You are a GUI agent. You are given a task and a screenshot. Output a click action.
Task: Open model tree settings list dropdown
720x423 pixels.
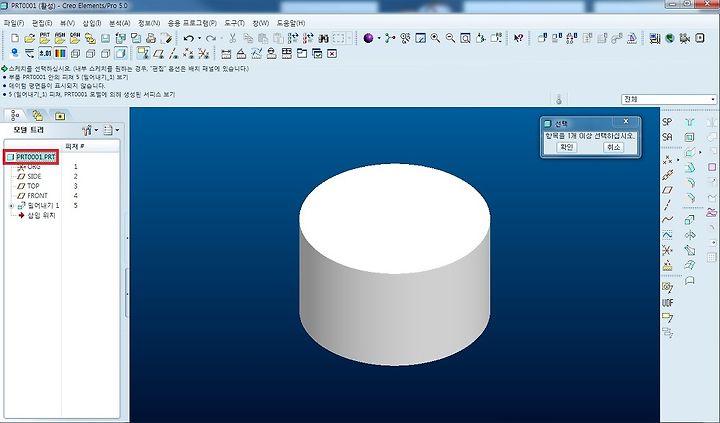click(111, 130)
